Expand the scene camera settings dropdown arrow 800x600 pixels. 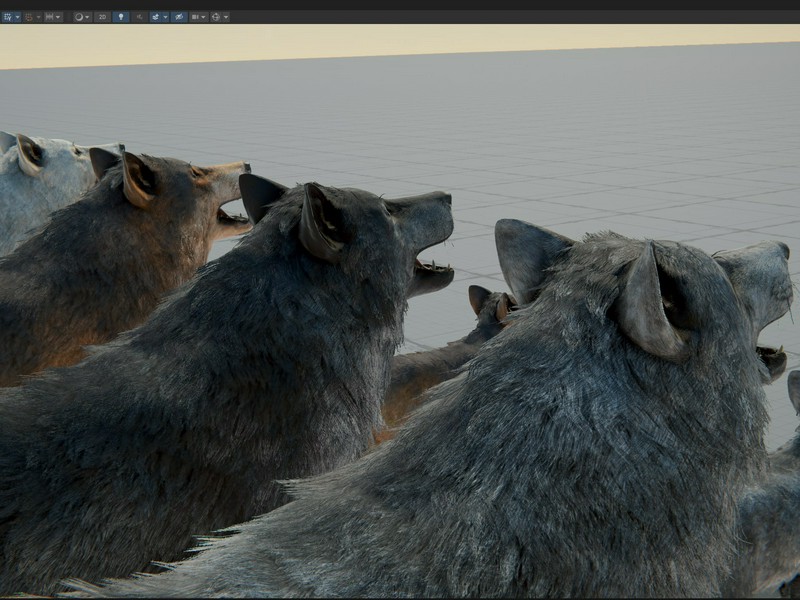pos(204,17)
